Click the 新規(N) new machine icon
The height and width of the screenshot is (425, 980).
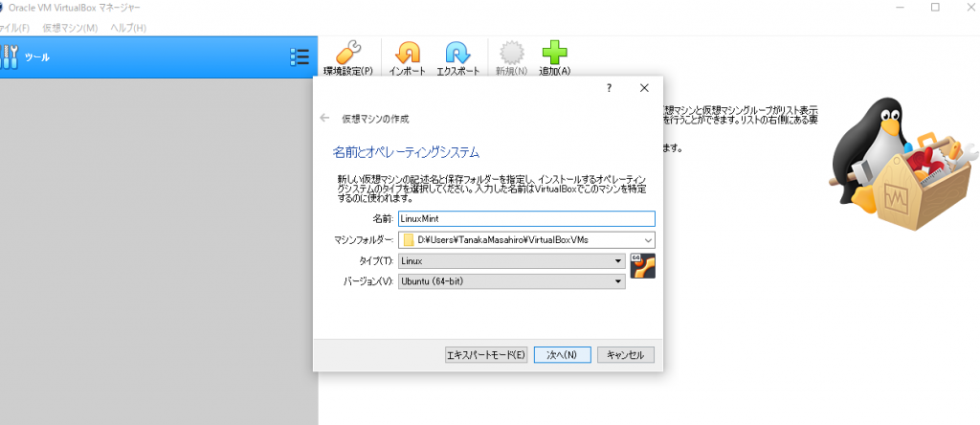(x=511, y=58)
